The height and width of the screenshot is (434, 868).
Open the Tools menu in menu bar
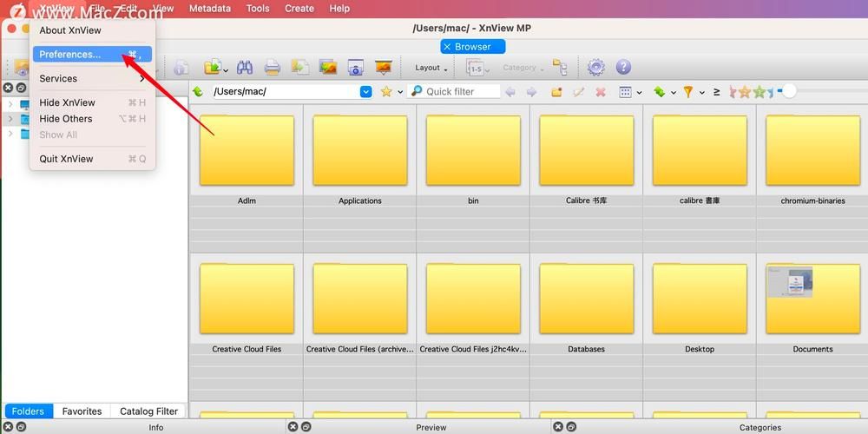click(258, 9)
